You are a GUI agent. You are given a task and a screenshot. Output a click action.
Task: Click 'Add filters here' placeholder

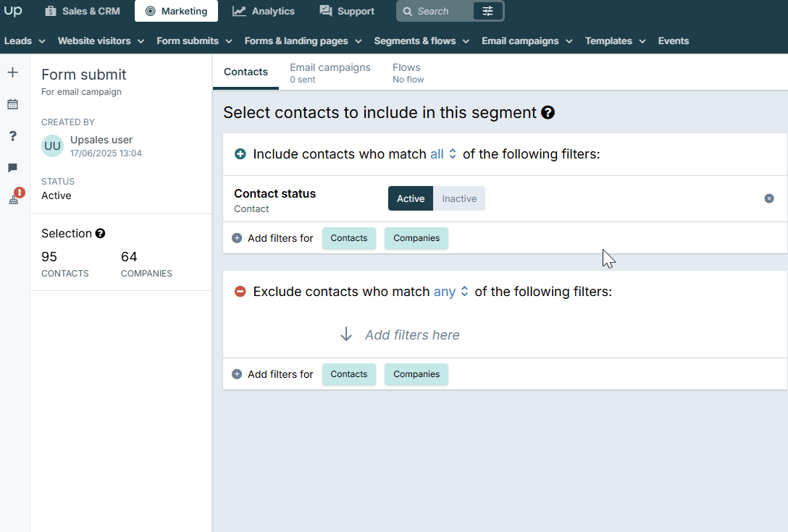tap(412, 335)
